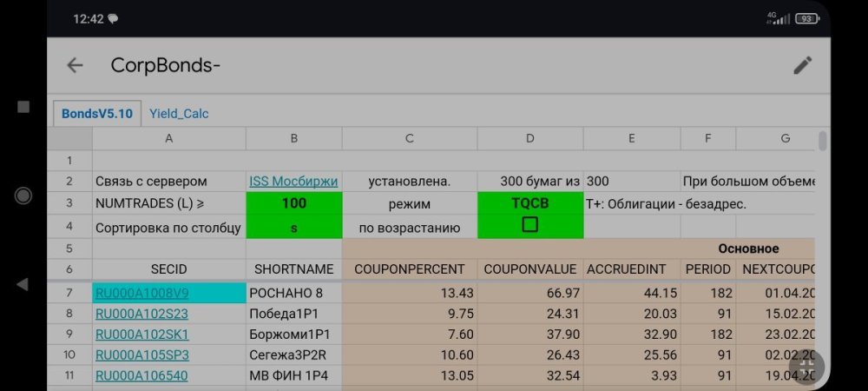Select the accrued interest 3.93 cell
868x391 pixels.
point(632,375)
